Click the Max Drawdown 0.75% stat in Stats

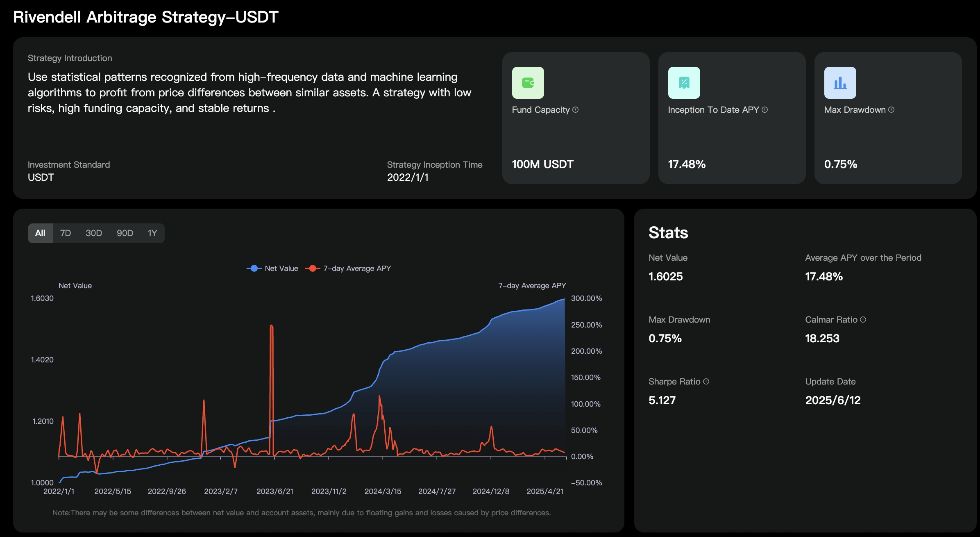tap(665, 339)
